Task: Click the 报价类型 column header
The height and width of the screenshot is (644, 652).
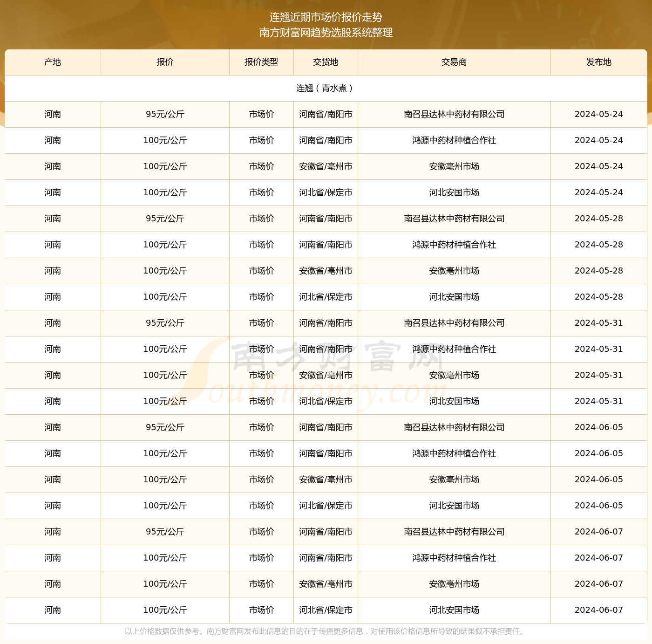Action: click(x=261, y=62)
